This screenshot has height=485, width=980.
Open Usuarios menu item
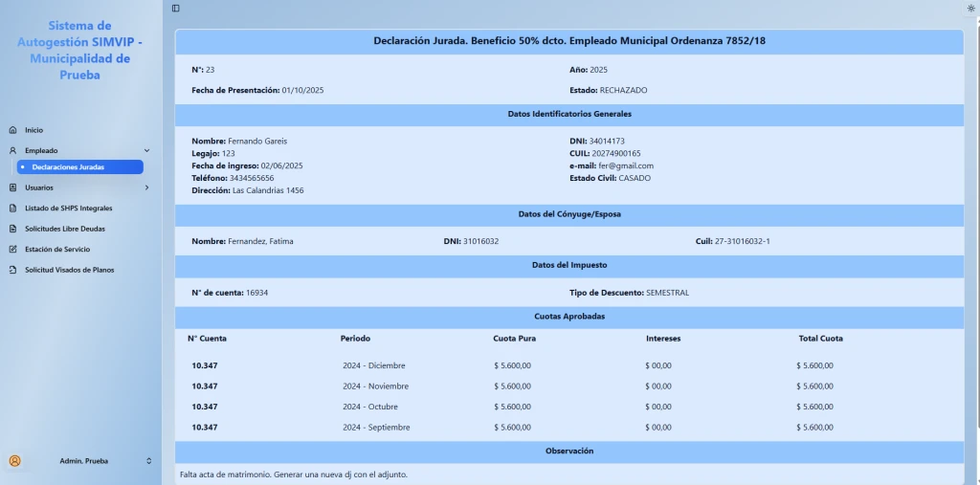click(38, 187)
